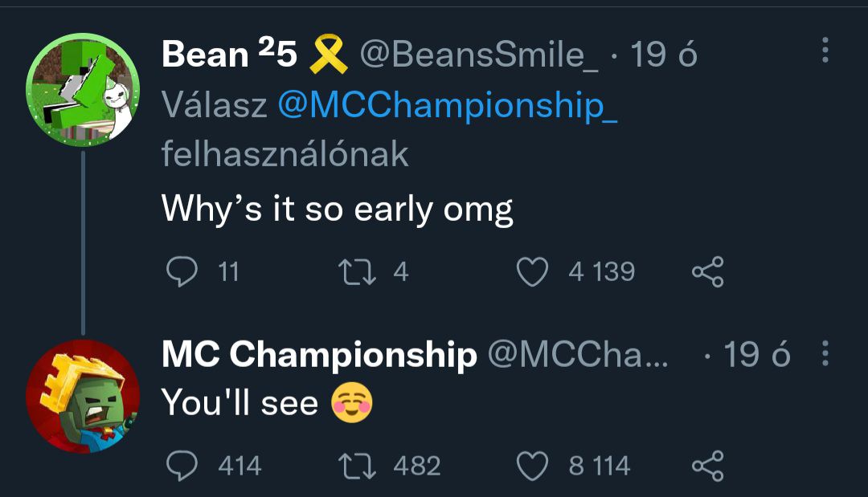Viewport: 868px width, 497px height.
Task: Open the @MCChampionship_ mention link
Action: 448,104
